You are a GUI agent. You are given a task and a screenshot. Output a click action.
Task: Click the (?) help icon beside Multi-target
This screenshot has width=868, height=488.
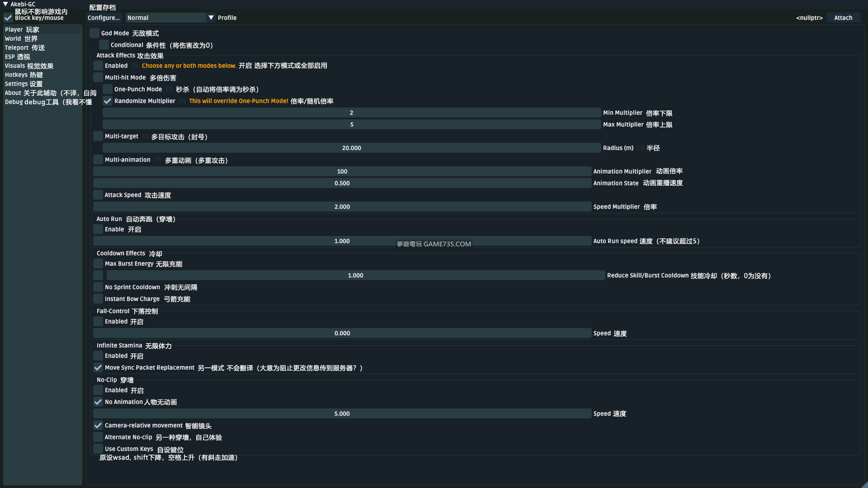145,136
